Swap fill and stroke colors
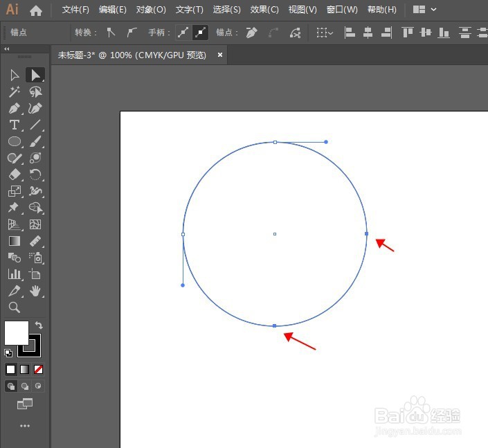The image size is (488, 448). click(x=39, y=325)
